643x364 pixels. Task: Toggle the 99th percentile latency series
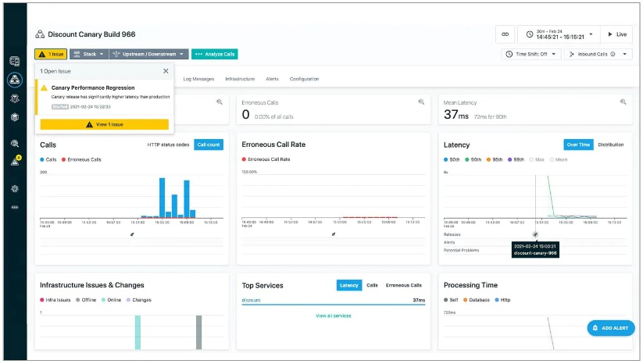click(x=516, y=159)
